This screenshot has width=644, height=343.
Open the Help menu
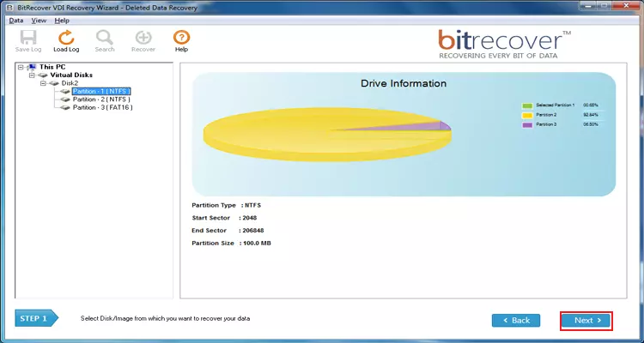pos(62,21)
